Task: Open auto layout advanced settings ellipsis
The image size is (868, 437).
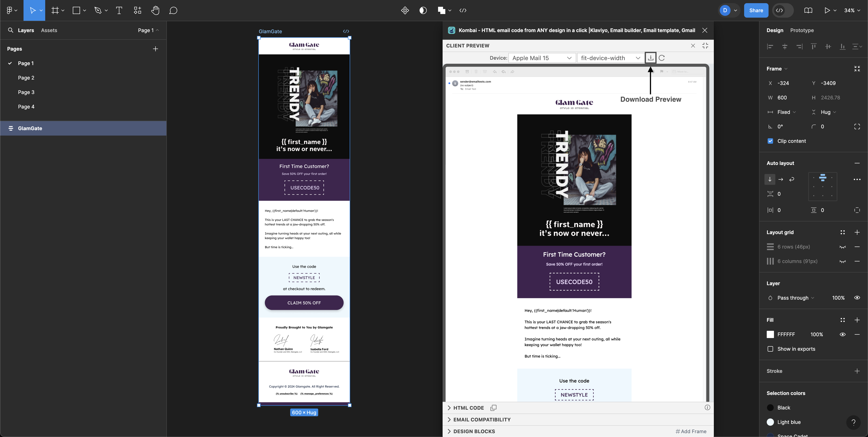Action: [x=857, y=179]
